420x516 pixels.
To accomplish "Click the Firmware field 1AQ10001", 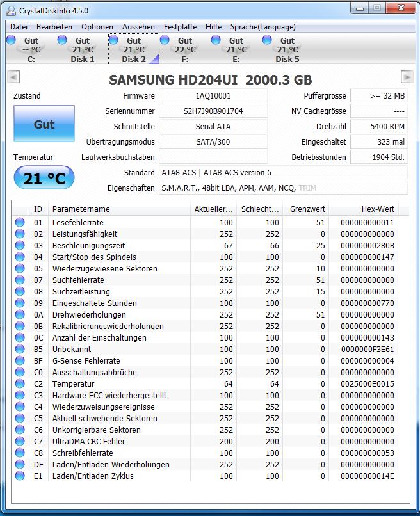I will coord(213,96).
